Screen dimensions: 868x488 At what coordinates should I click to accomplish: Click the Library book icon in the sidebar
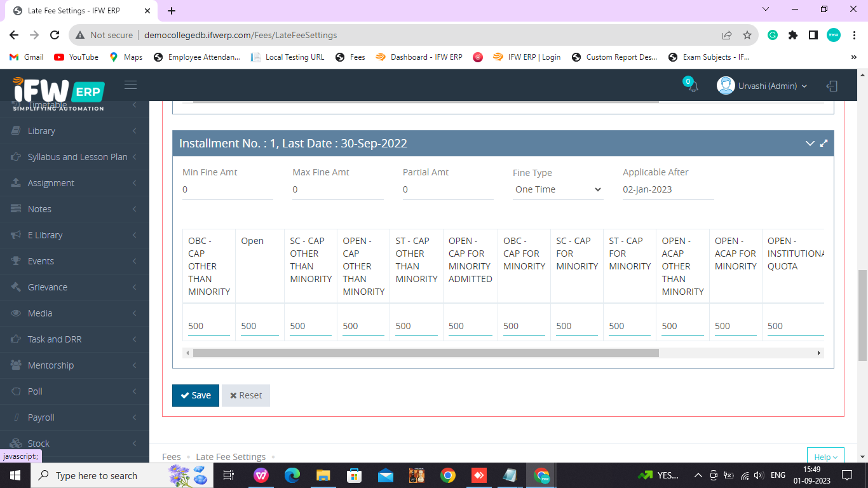(17, 131)
